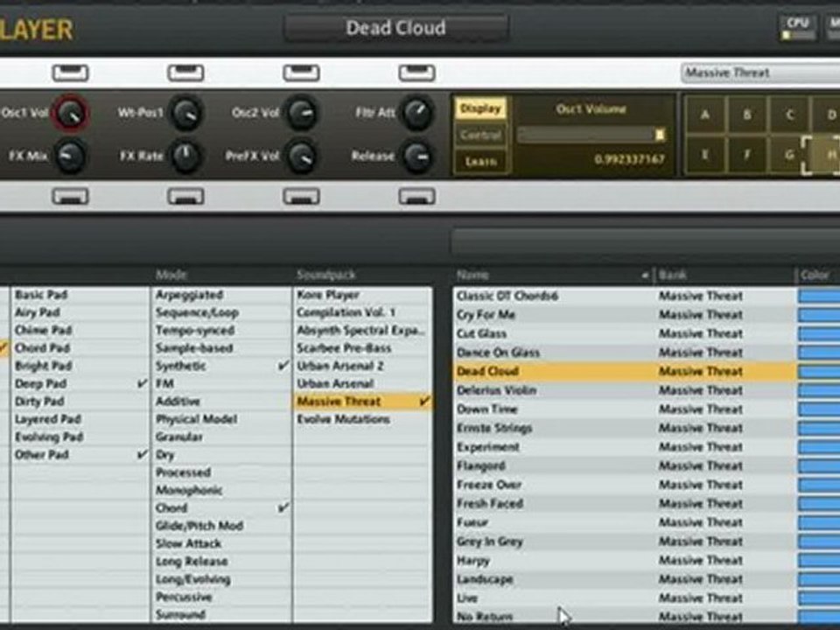Select the Evolve Mutations soundpack
The width and height of the screenshot is (840, 630).
point(363,419)
